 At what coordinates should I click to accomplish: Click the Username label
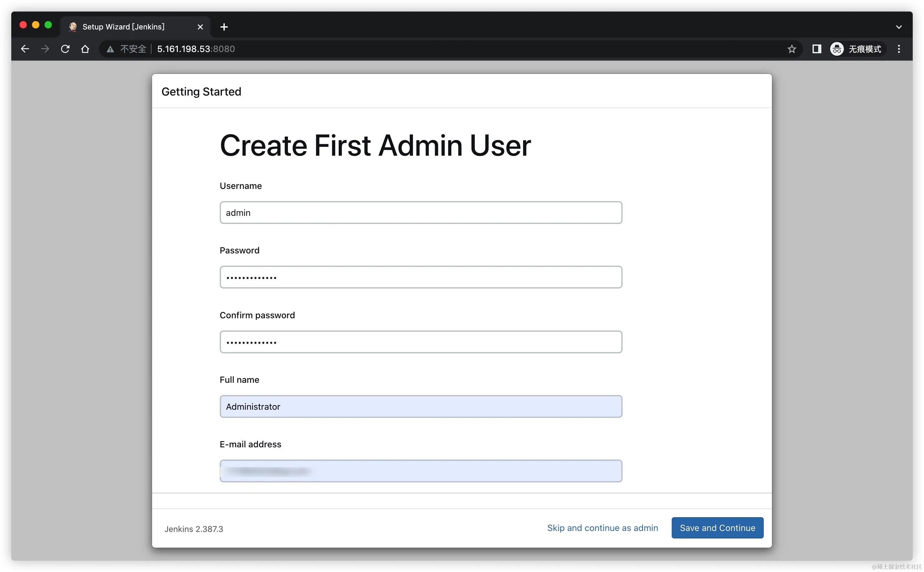[x=241, y=186]
